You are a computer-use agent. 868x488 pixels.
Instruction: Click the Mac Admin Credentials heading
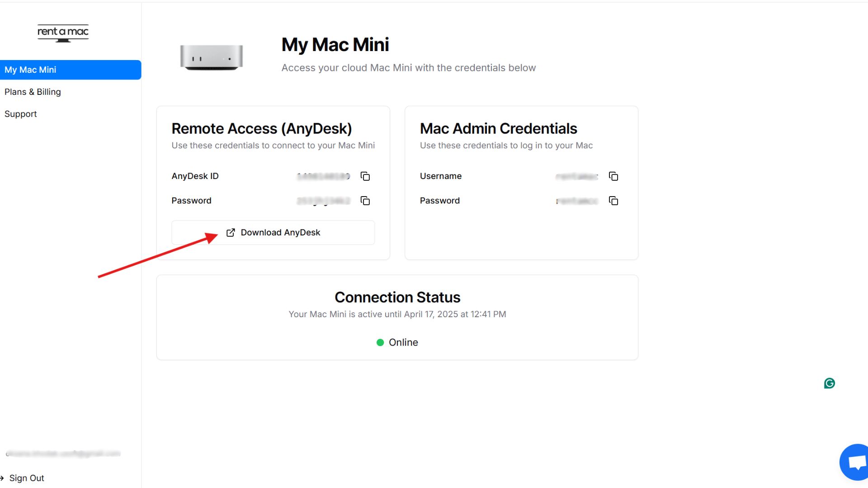[x=499, y=129]
